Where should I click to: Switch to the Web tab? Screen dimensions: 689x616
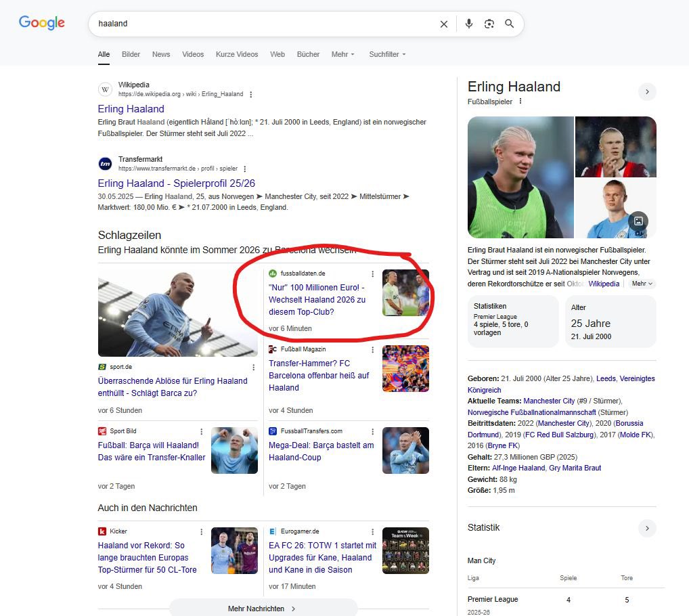click(277, 54)
